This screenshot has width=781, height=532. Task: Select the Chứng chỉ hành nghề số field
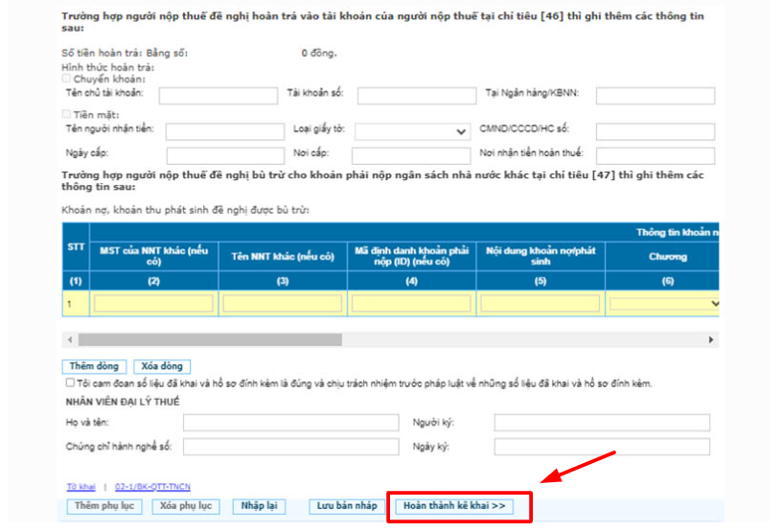(289, 447)
